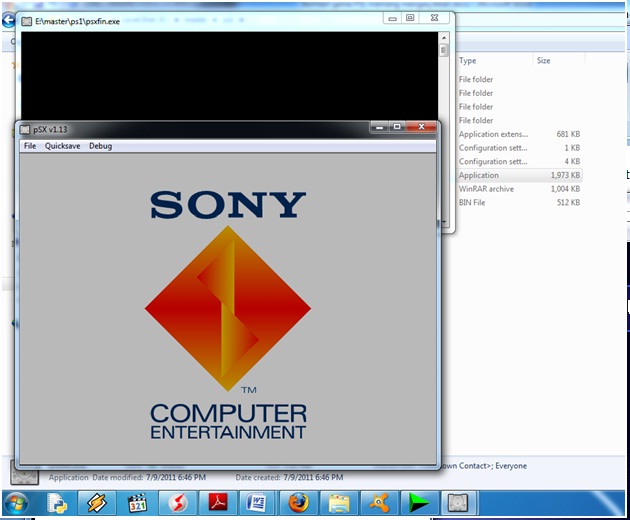Image resolution: width=630 pixels, height=520 pixels.
Task: Click the pSX v1.13 title bar icon
Action: [25, 129]
